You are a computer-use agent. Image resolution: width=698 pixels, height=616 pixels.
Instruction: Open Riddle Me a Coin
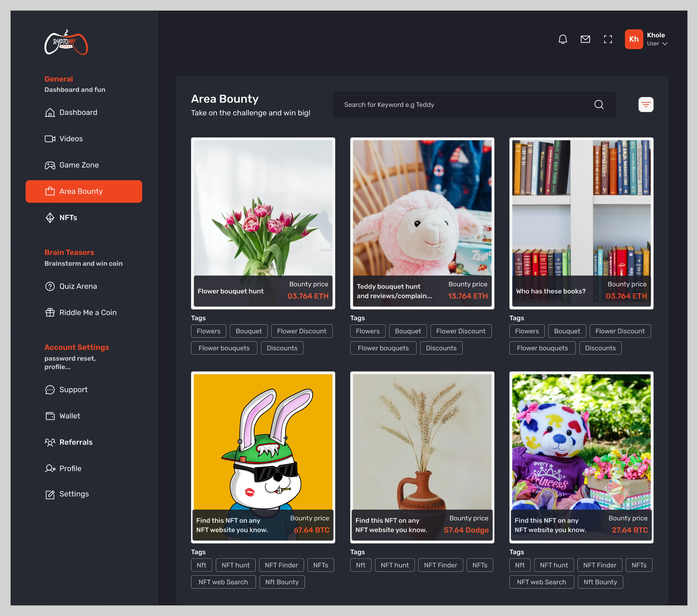pyautogui.click(x=88, y=313)
